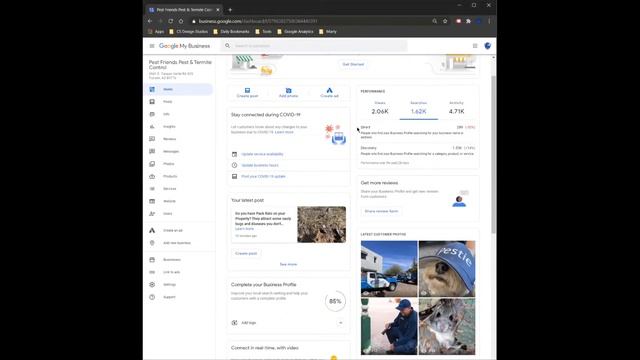Open the Businesses storefront icon
The width and height of the screenshot is (640, 360).
(x=152, y=260)
